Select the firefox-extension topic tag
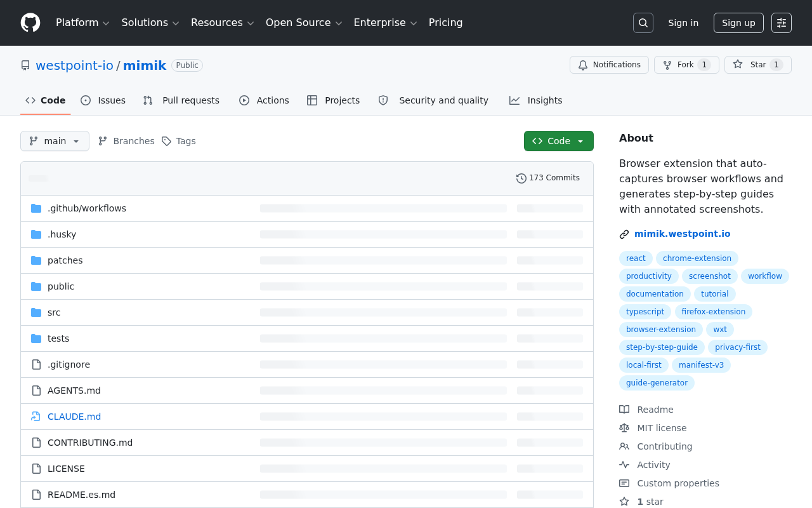This screenshot has width=812, height=508. coord(713,312)
